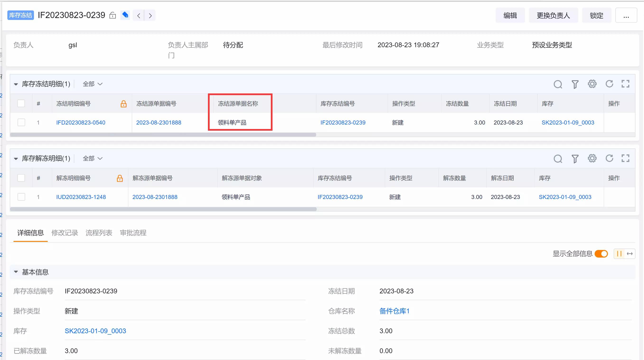
Task: Click the 冻结源单据名称 column header
Action: pos(238,103)
